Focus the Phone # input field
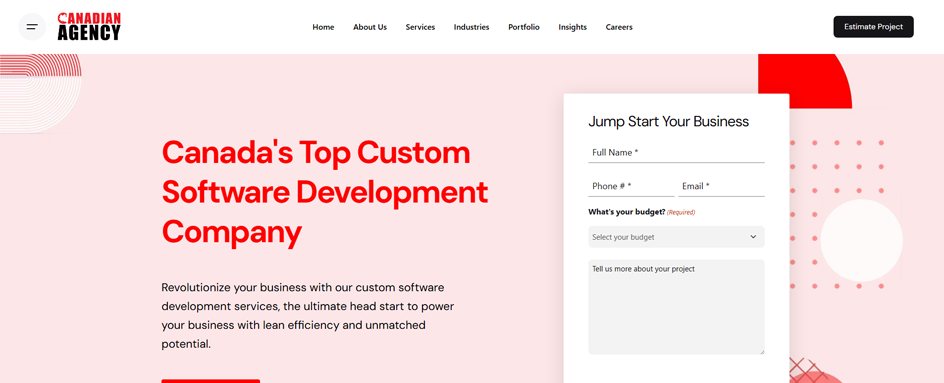The image size is (944, 383). pos(631,187)
